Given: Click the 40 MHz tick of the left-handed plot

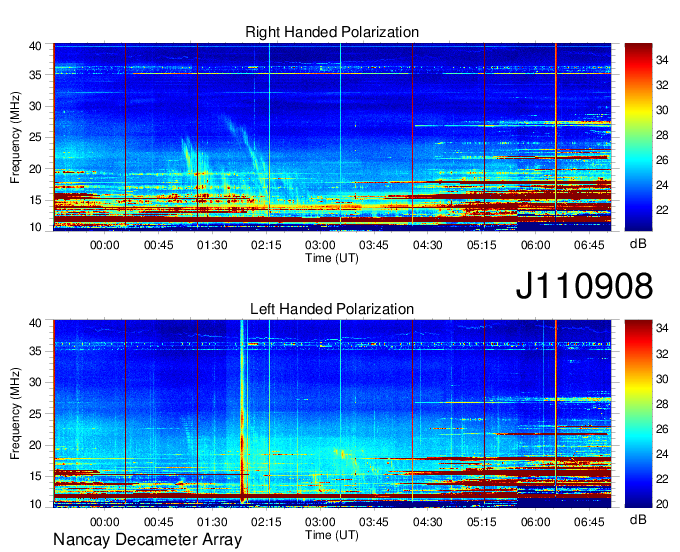Looking at the screenshot, I should pos(35,323).
